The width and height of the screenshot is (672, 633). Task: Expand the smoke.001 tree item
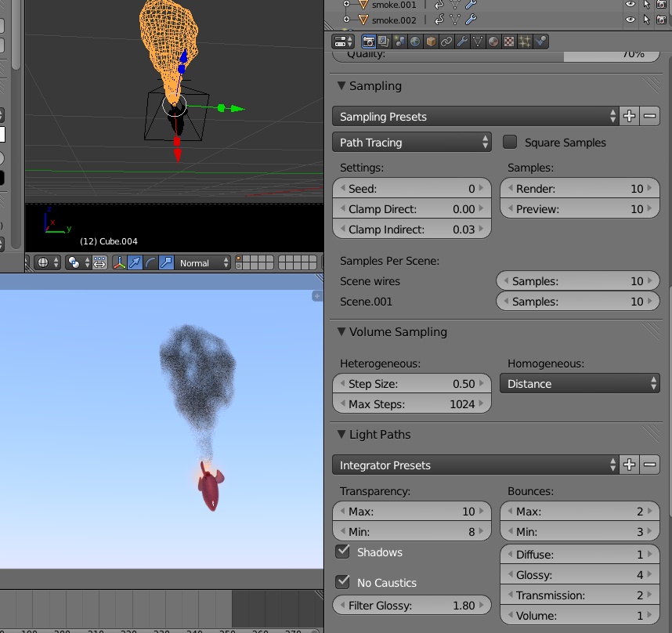click(x=347, y=4)
